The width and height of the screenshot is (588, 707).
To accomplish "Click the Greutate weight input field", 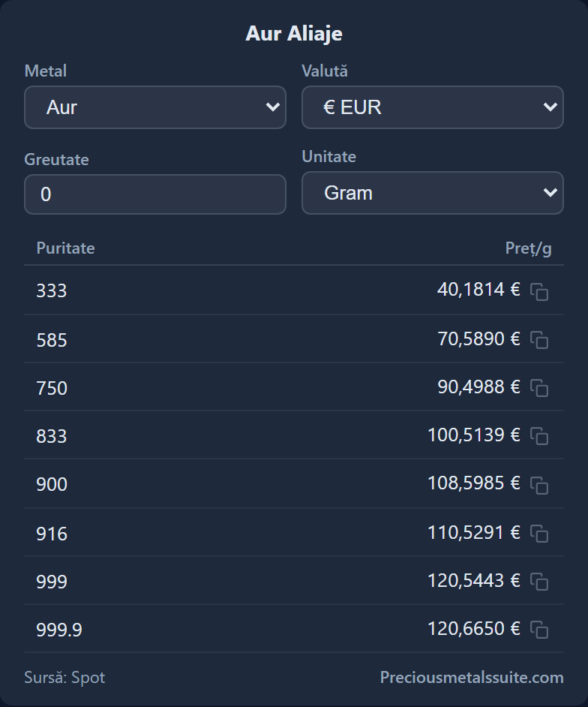I will click(x=155, y=194).
